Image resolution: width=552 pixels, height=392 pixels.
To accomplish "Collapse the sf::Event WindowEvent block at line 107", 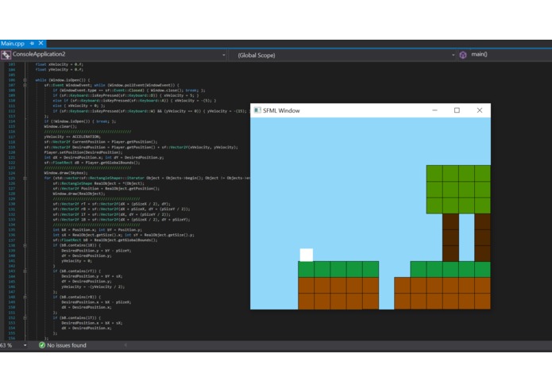I will (x=25, y=85).
